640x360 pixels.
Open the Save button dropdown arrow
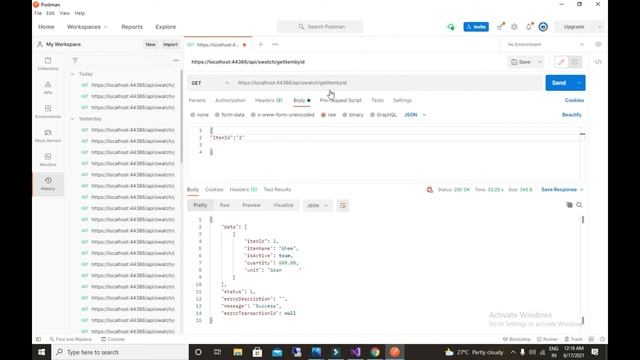click(x=539, y=62)
